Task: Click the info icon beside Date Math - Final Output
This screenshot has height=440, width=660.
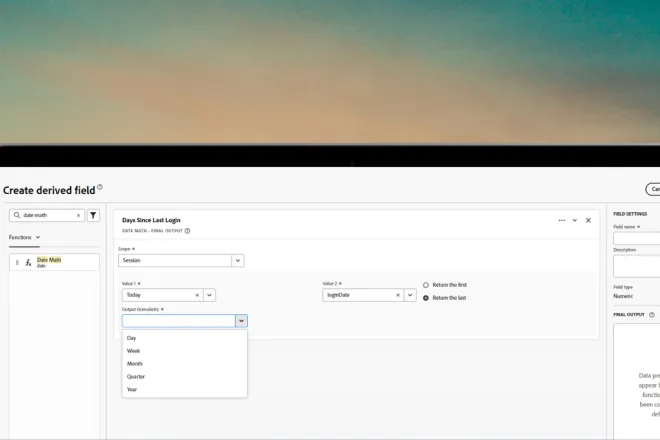Action: [x=187, y=231]
